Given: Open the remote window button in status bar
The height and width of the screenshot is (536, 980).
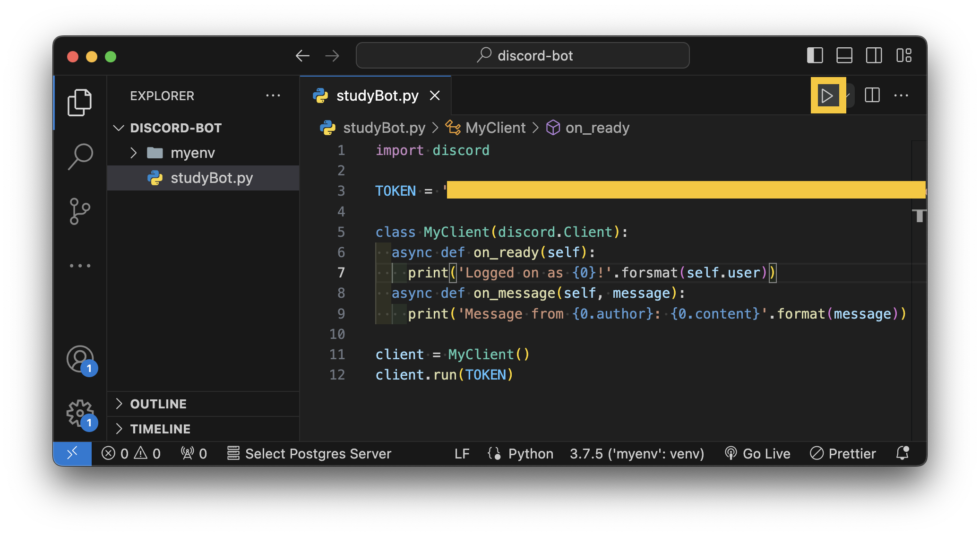Looking at the screenshot, I should 72,454.
